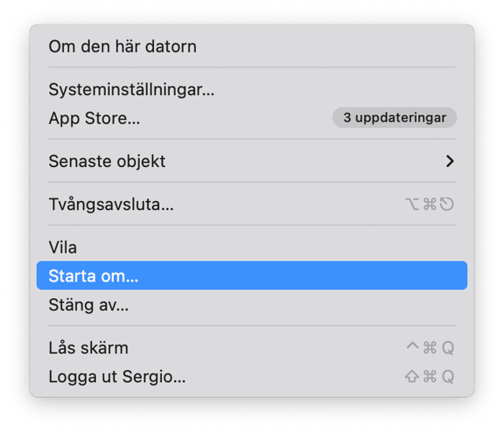Click the Lås skärm shortcut symbols
504x432 pixels.
pyautogui.click(x=430, y=348)
